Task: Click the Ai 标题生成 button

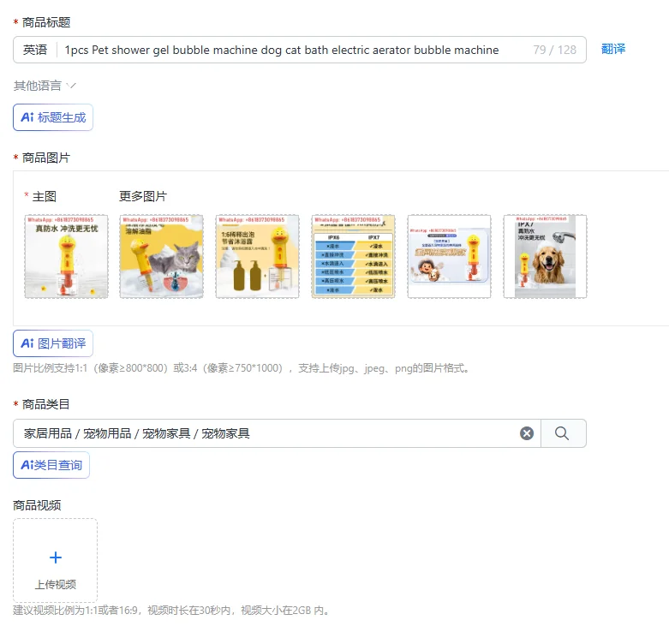Action: tap(53, 117)
